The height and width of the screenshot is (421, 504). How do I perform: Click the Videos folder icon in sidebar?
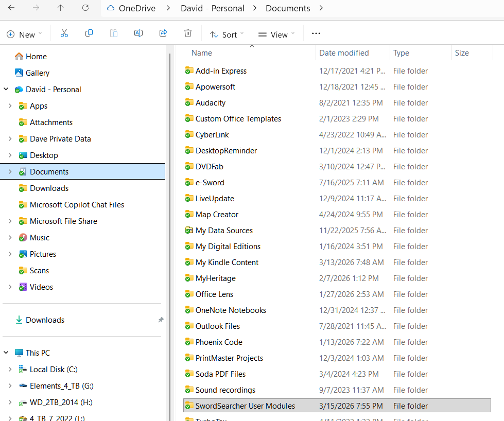pos(23,287)
